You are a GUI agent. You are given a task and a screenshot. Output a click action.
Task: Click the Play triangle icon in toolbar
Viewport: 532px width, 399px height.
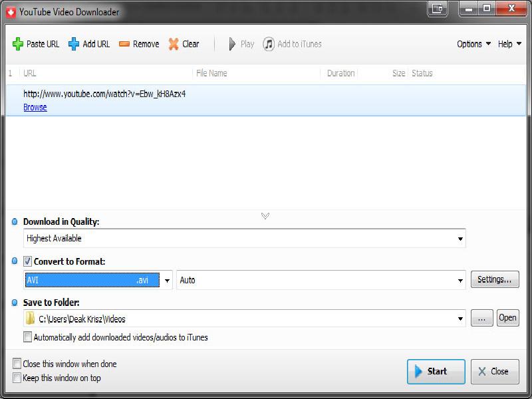(x=232, y=44)
